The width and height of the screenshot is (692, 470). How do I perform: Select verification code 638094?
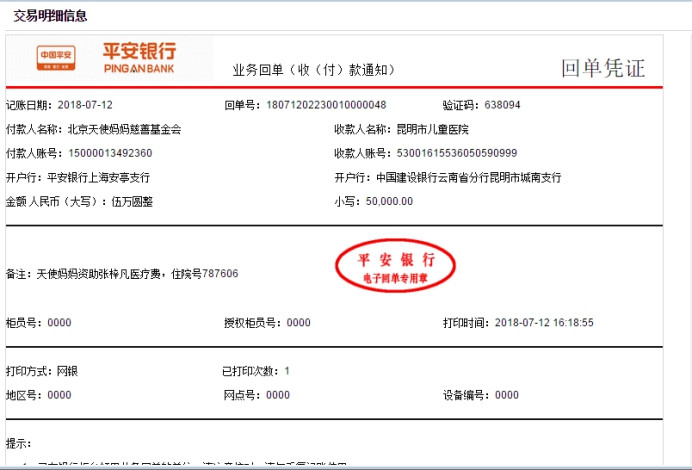click(502, 105)
